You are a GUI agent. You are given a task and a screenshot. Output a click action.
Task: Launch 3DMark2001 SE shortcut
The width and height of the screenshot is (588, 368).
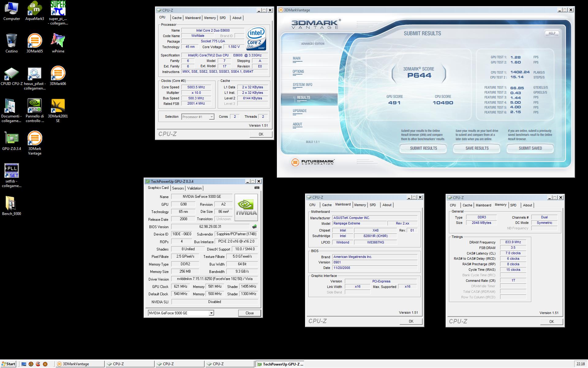(x=58, y=111)
